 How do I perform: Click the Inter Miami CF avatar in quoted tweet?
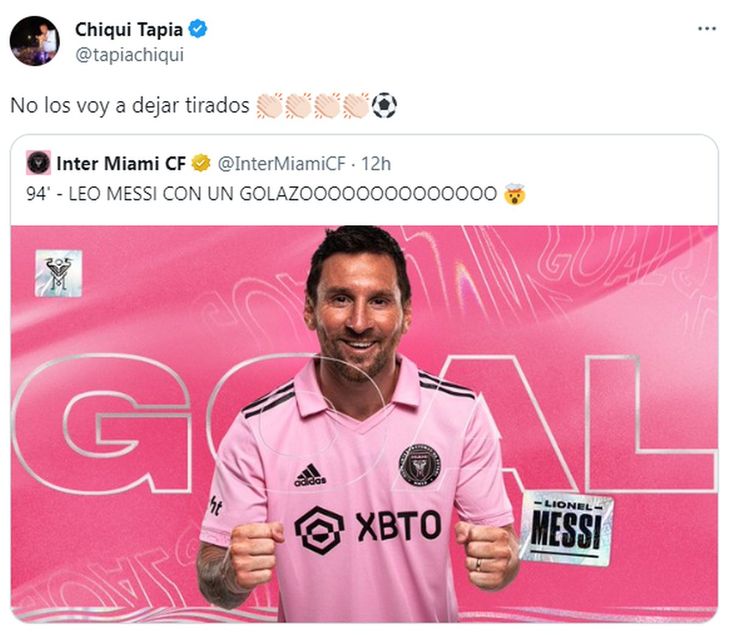click(38, 163)
